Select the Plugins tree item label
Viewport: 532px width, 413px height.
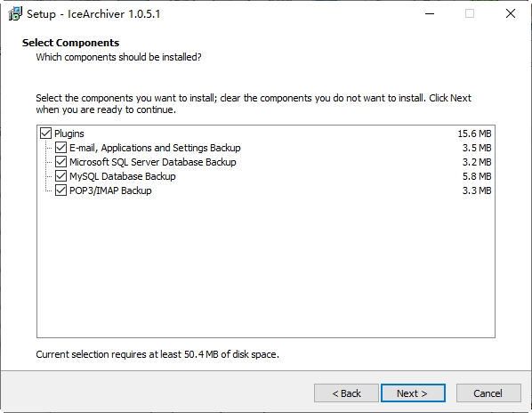[x=69, y=134]
